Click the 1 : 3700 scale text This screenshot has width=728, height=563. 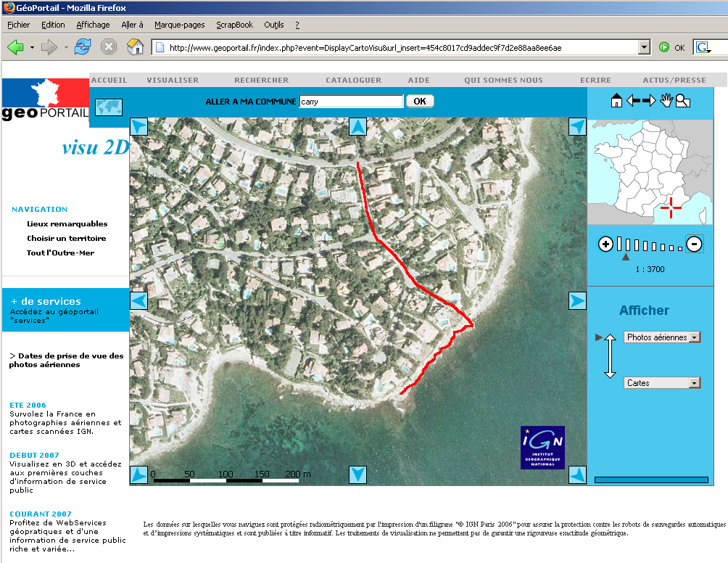(650, 269)
